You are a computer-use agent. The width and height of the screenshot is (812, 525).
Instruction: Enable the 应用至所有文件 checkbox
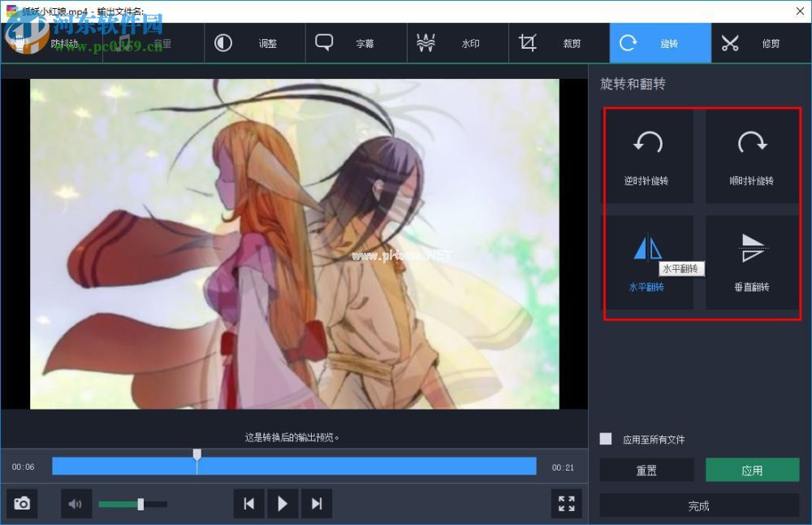click(605, 438)
